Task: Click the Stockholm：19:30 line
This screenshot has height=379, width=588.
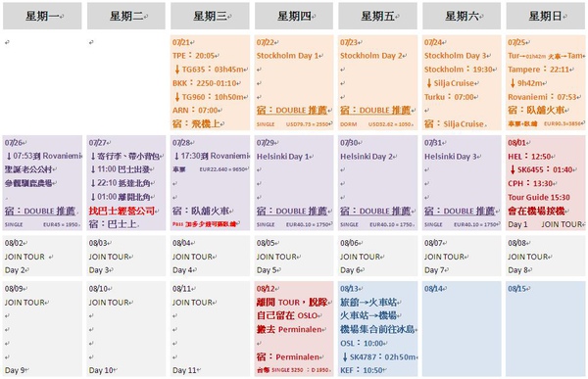Action: coord(459,70)
